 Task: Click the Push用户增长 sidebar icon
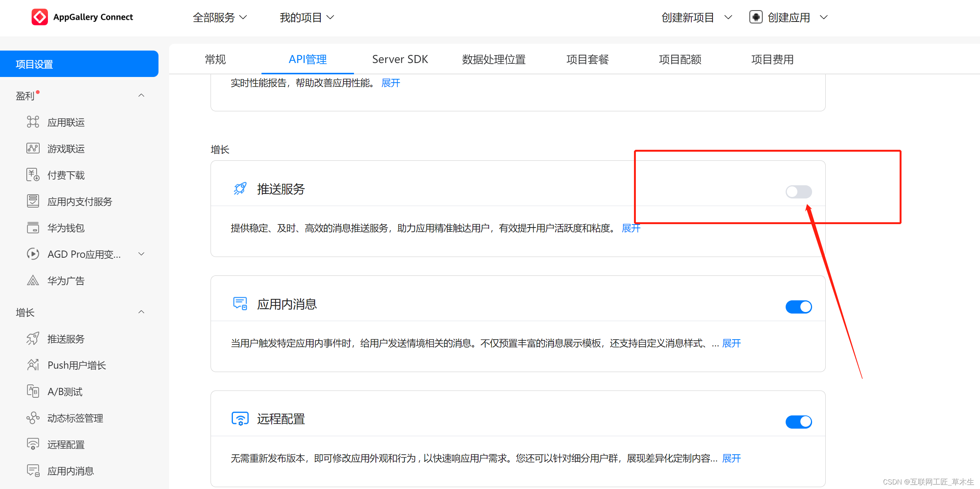[33, 364]
